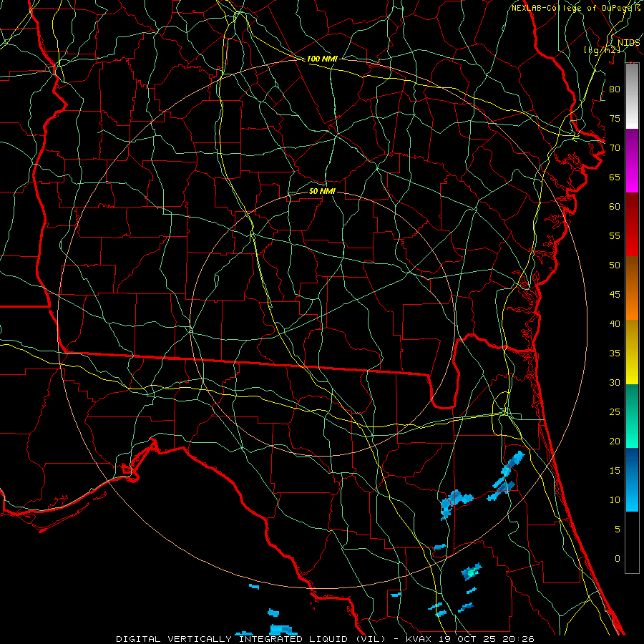Select the purple-magenta segment of the color bar
The image size is (644, 644).
point(632,160)
